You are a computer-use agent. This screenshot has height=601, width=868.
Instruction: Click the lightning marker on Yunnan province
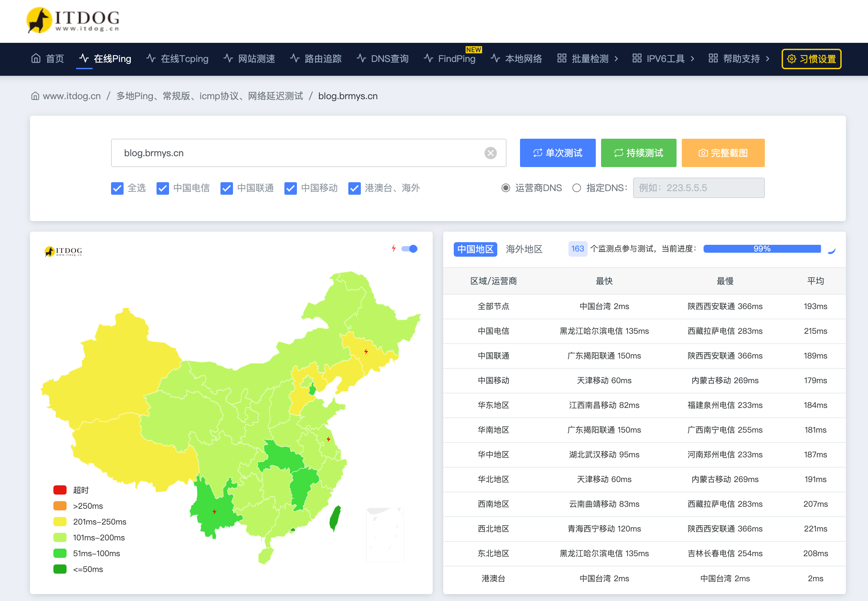[x=214, y=511]
